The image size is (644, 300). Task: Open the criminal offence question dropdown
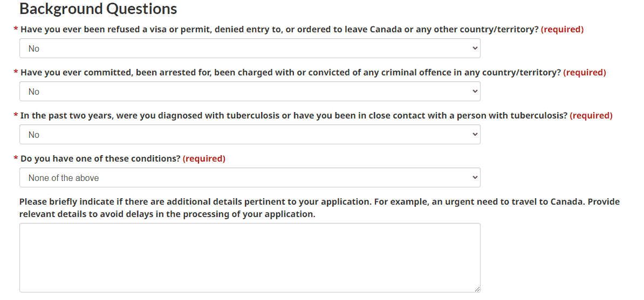[250, 92]
